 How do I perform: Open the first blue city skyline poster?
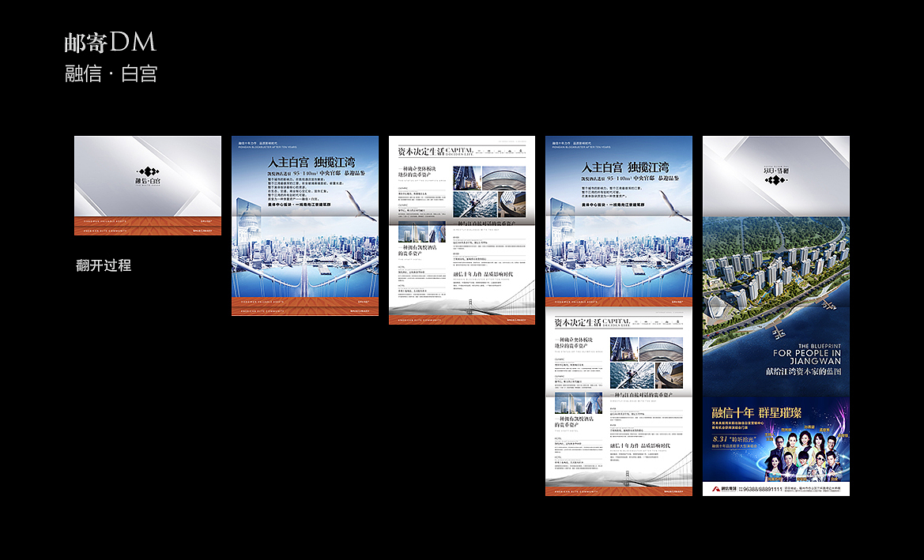(304, 226)
